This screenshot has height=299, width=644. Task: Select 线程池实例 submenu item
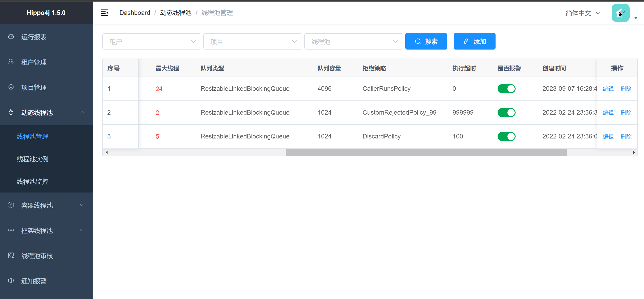click(47, 159)
